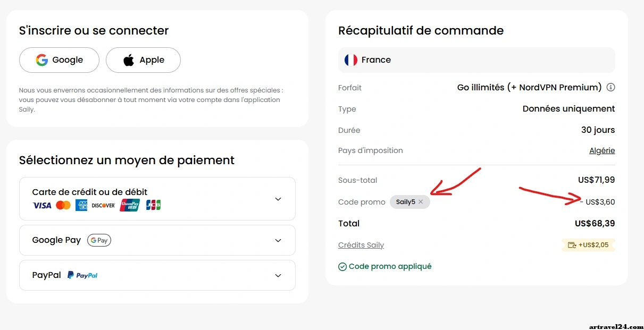
Task: Expand the Google Pay payment option
Action: 278,240
